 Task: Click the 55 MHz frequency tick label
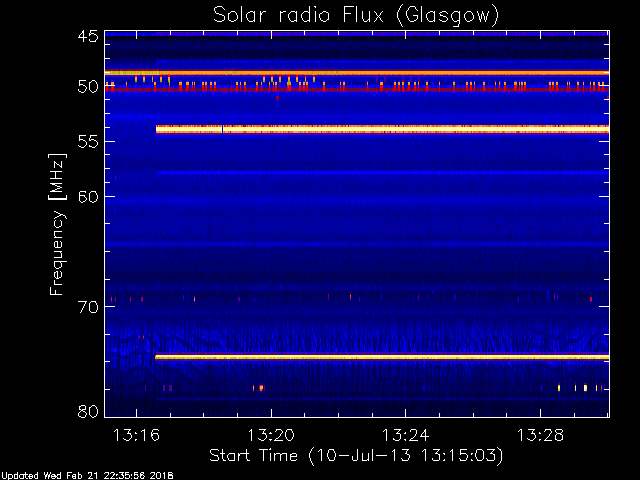[x=87, y=142]
